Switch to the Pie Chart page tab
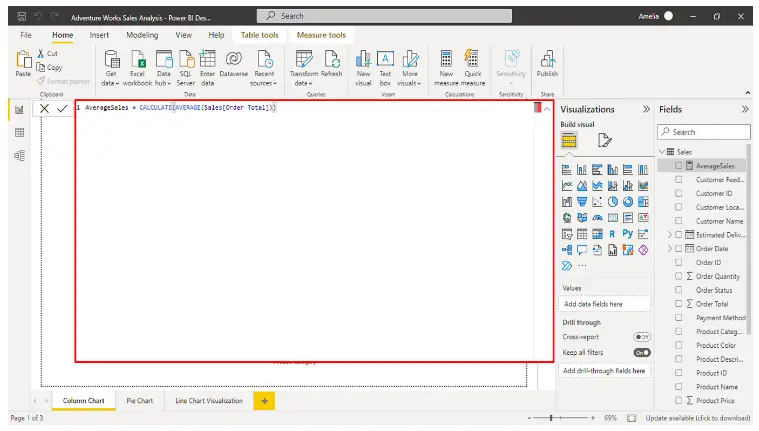 pyautogui.click(x=139, y=400)
